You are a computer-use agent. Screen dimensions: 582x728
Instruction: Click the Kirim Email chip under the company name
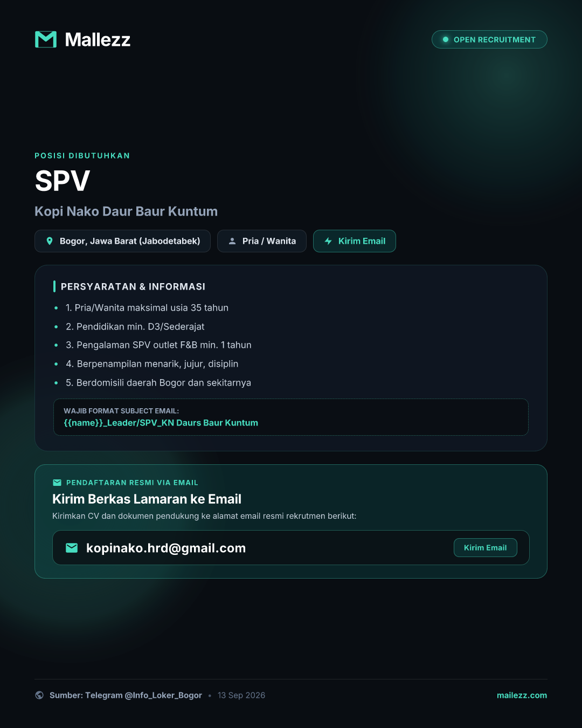pos(355,241)
